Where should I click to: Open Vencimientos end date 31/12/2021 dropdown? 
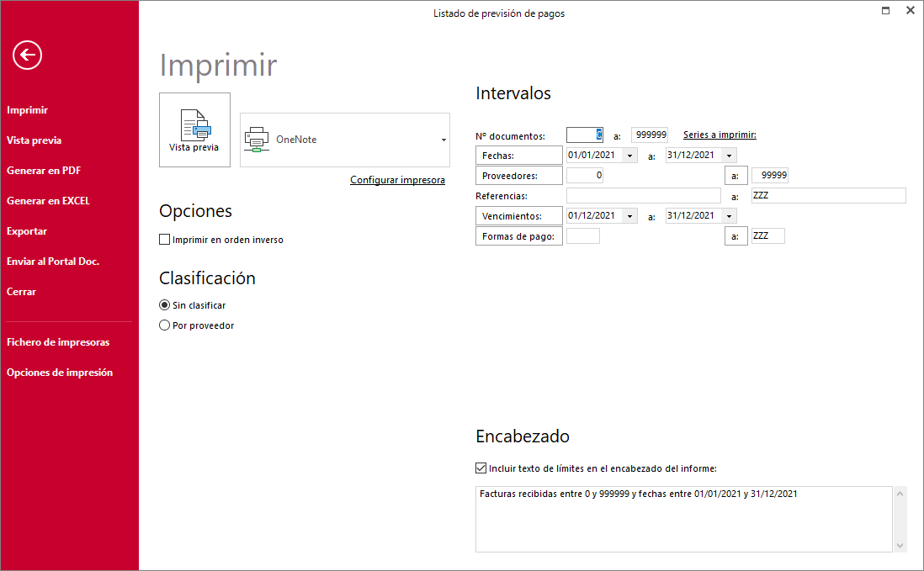(730, 216)
